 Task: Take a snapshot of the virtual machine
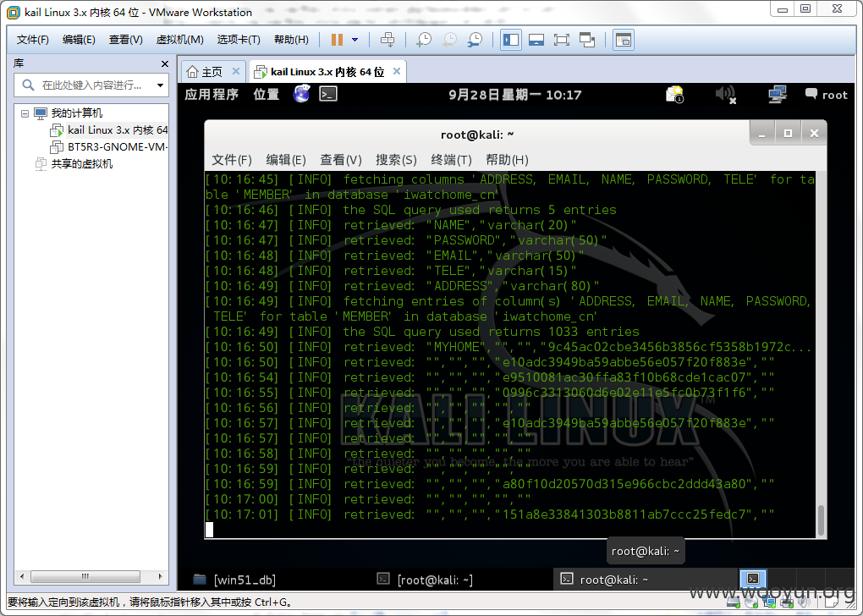pyautogui.click(x=424, y=40)
